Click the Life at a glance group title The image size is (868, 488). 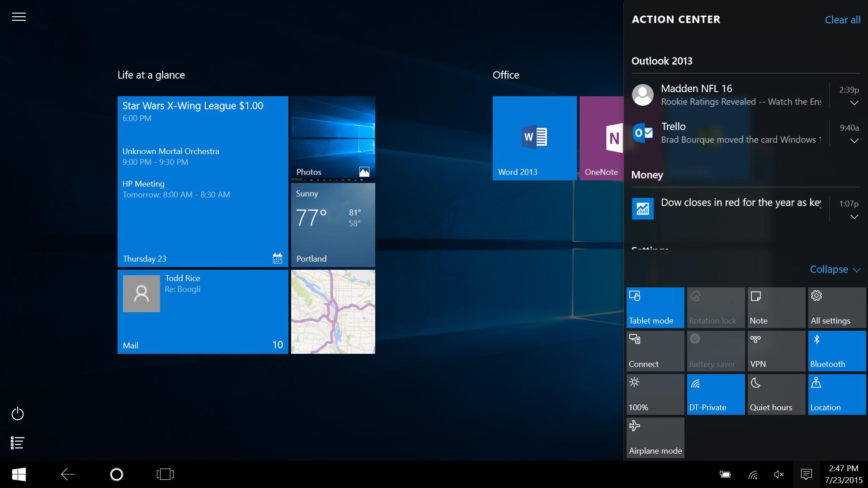point(151,75)
